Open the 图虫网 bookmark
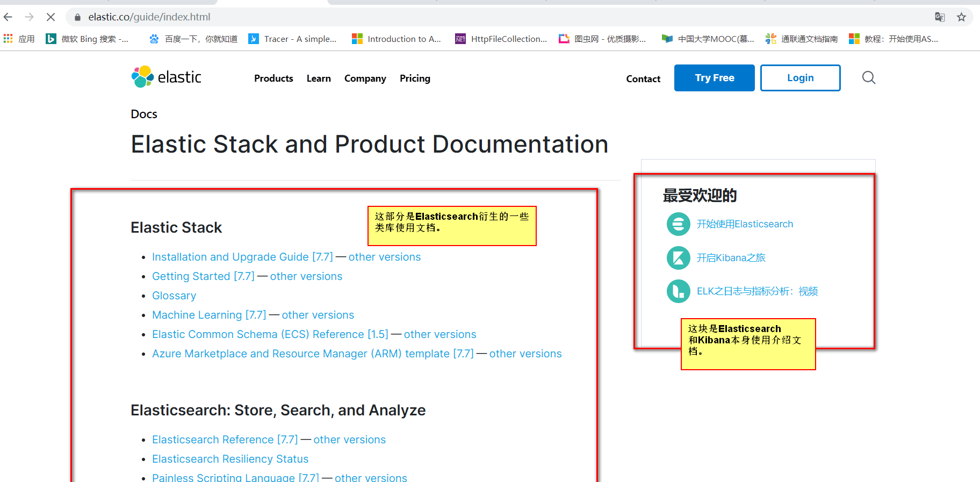 602,39
